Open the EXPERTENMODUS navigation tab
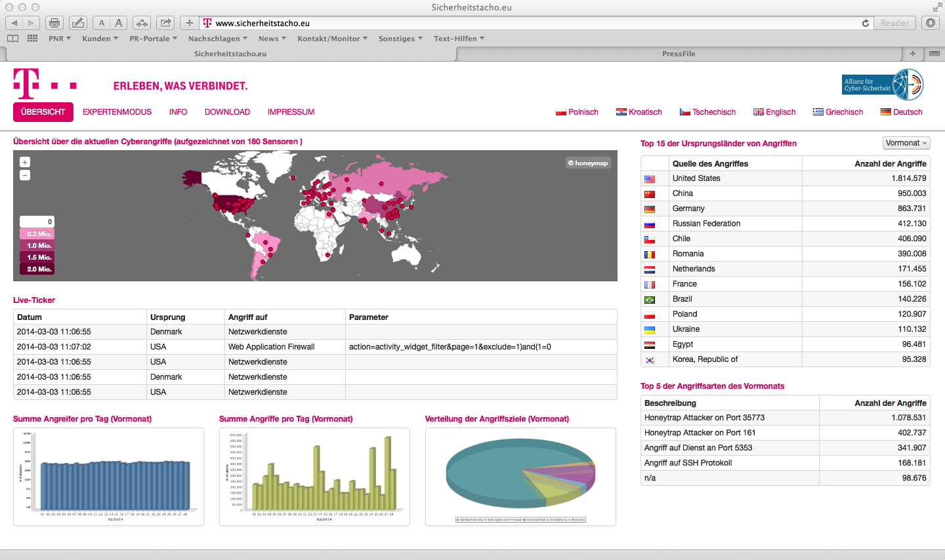 (117, 112)
